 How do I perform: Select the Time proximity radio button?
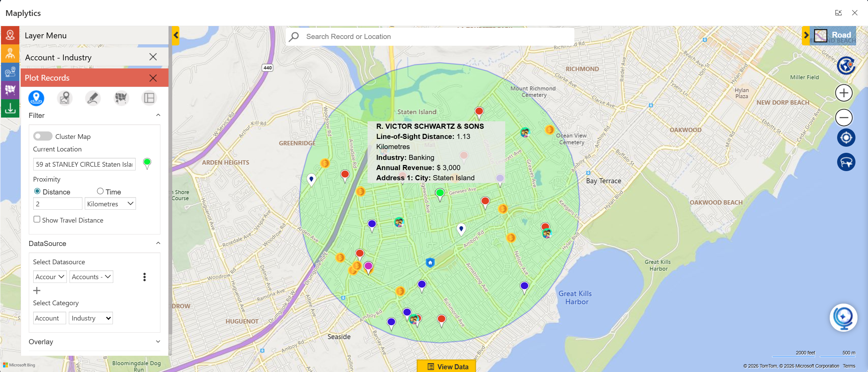point(100,191)
